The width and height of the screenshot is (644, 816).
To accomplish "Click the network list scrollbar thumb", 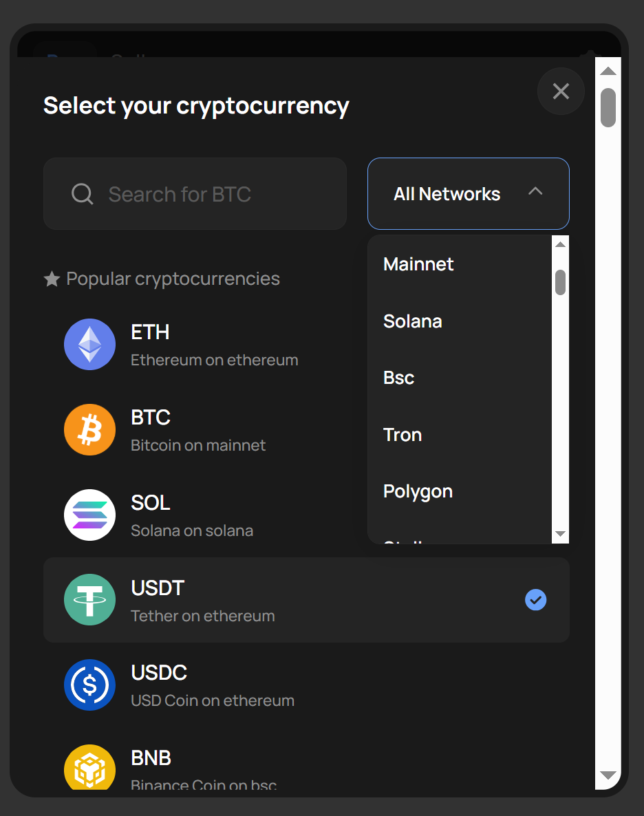I will (560, 282).
